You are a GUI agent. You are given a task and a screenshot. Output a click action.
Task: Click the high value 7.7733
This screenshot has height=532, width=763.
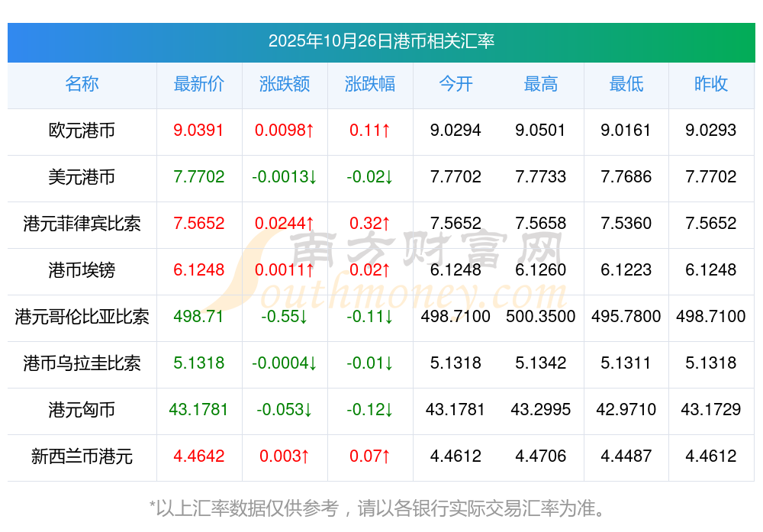541,176
